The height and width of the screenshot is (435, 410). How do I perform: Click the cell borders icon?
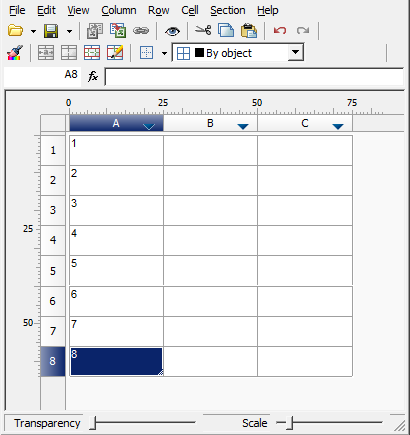146,53
